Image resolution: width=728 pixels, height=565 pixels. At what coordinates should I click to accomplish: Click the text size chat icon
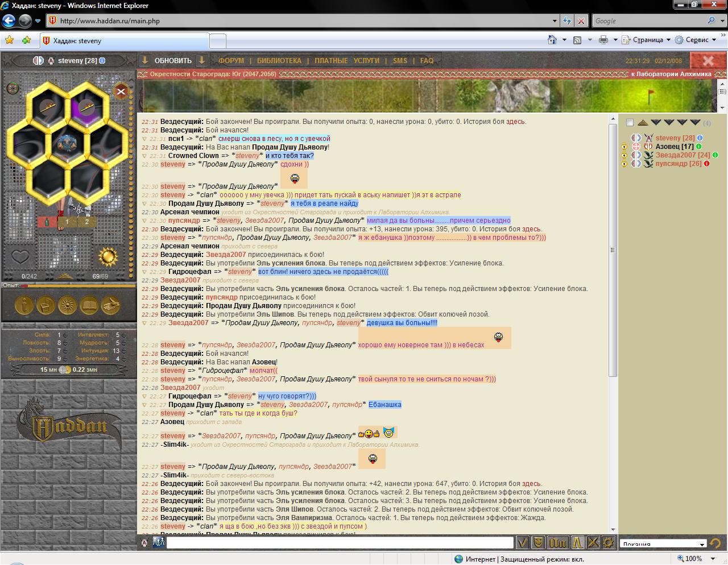tap(558, 542)
